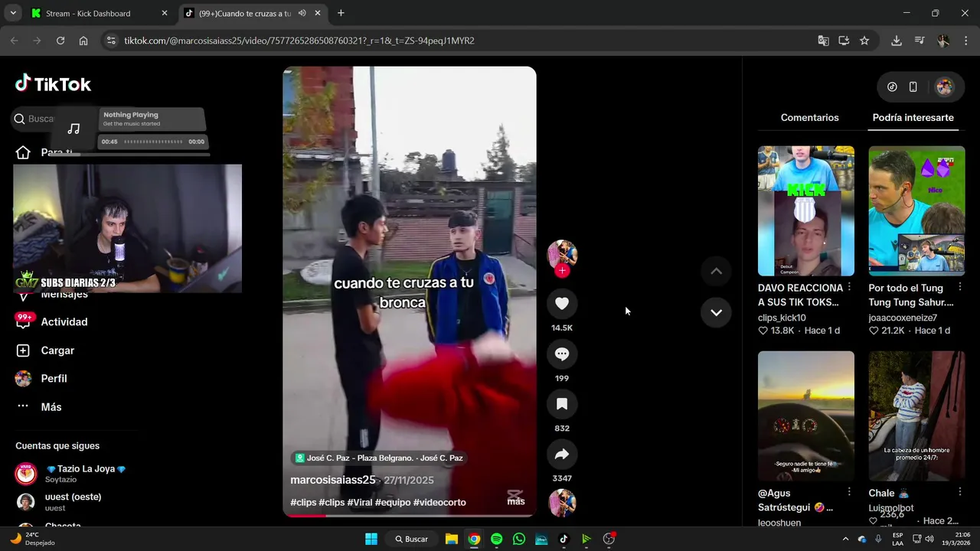This screenshot has width=980, height=551.
Task: Click taskbar Buscar search box
Action: click(x=412, y=539)
